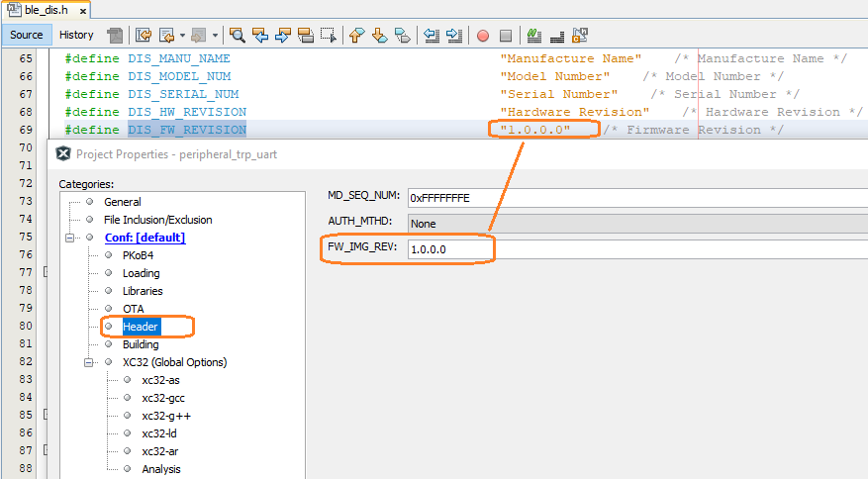Toggle Highlight Search icon in toolbar
Image resolution: width=868 pixels, height=479 pixels.
click(x=306, y=36)
